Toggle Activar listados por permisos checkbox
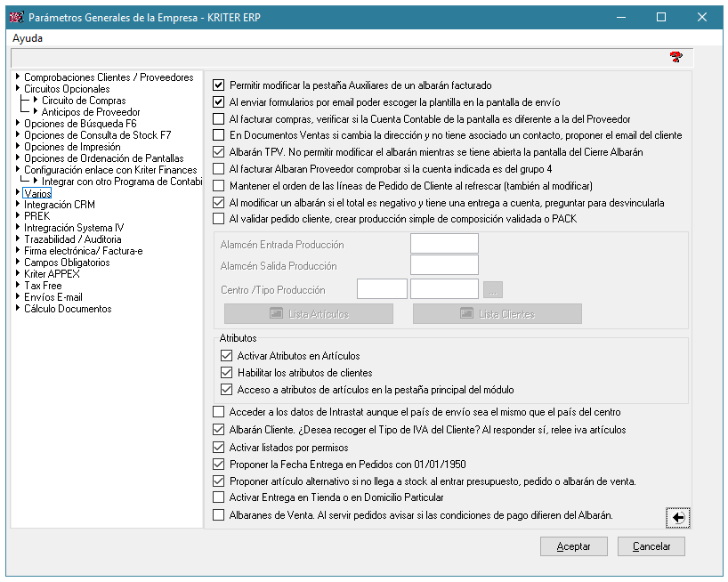The width and height of the screenshot is (728, 582). pos(218,448)
